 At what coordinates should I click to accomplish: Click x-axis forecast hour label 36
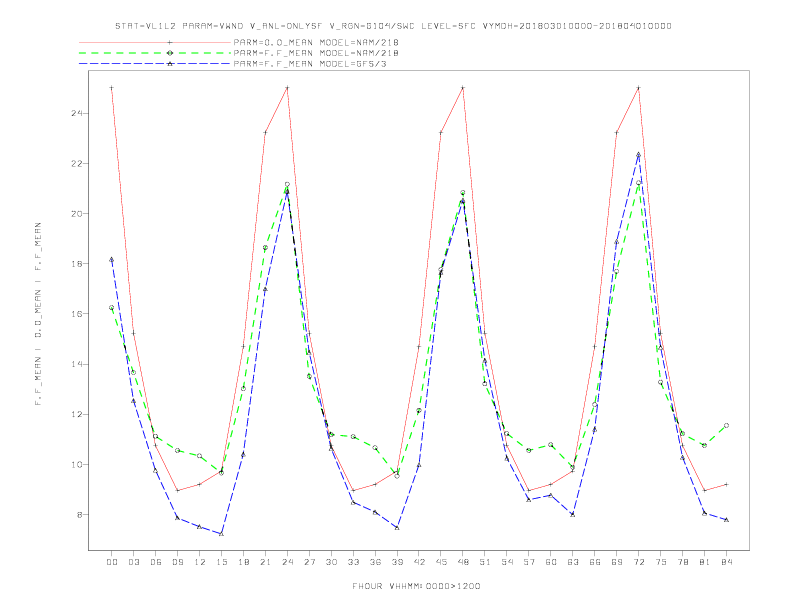pos(375,562)
